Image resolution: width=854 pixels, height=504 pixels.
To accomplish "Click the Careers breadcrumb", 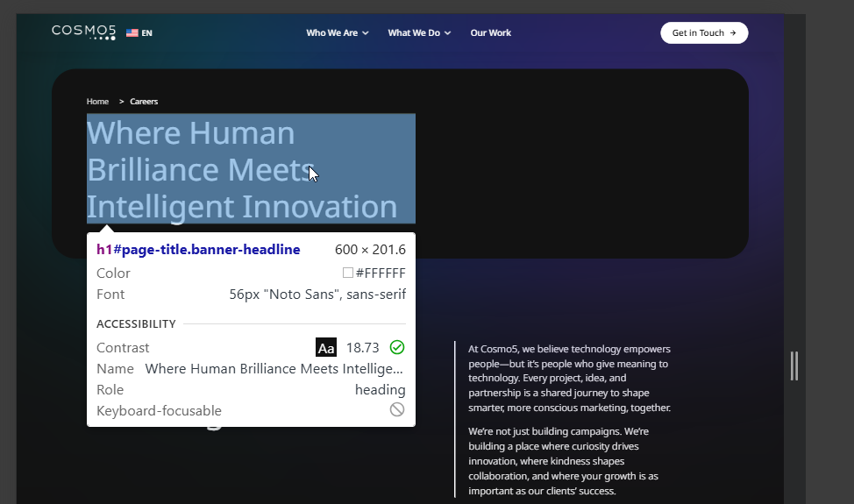I will click(144, 101).
